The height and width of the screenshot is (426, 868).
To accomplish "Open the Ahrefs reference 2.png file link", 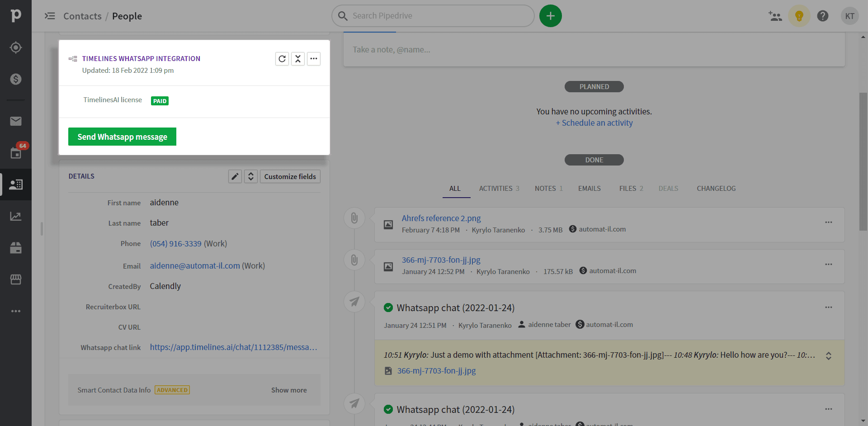I will [x=441, y=218].
